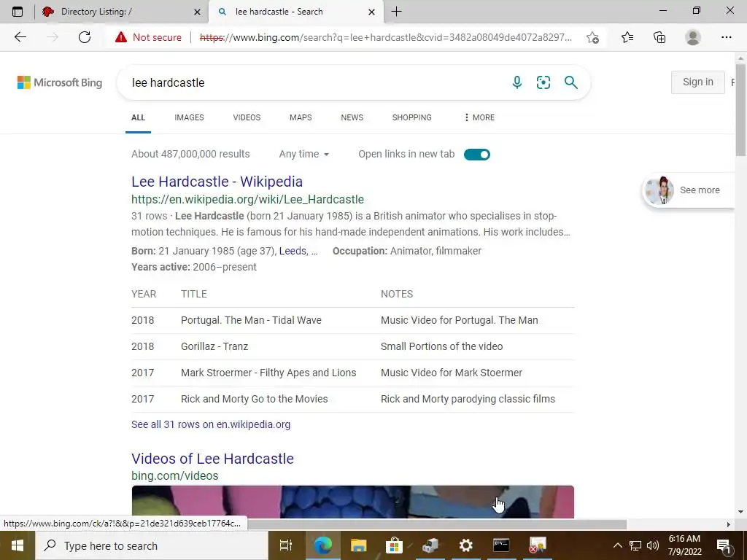Click the Windows taskbar search box
Viewport: 747px width, 560px height.
point(152,545)
